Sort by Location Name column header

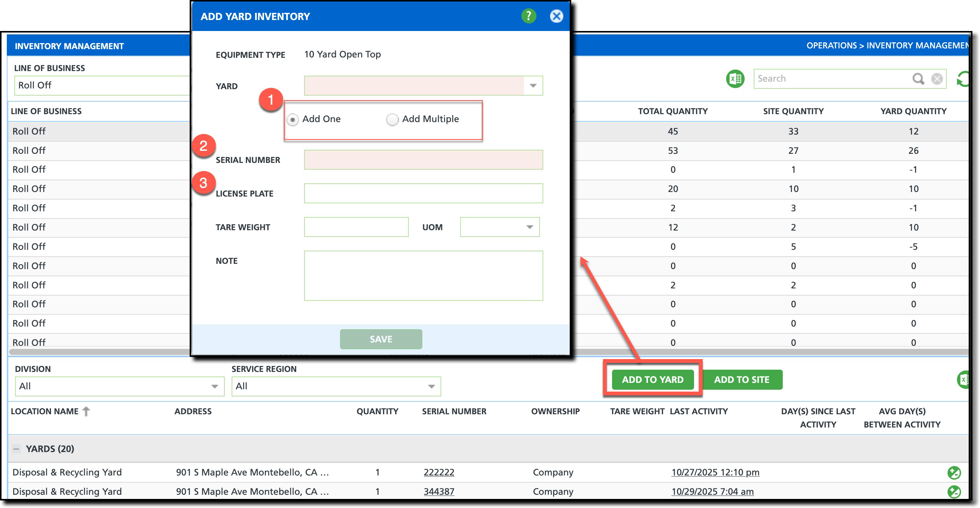point(45,411)
